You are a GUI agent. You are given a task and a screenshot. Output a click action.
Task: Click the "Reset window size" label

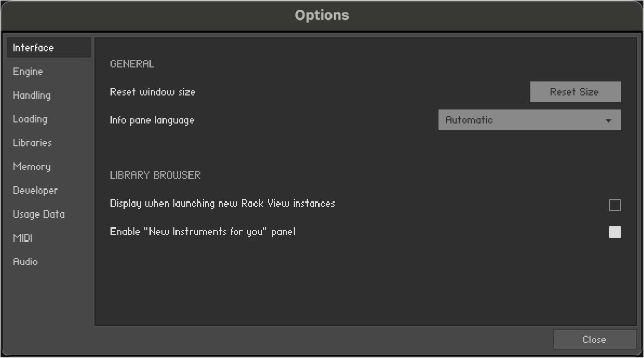153,92
